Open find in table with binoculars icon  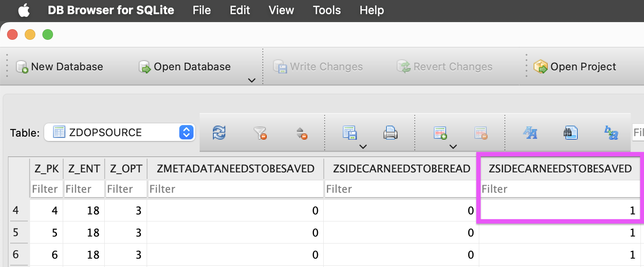click(570, 132)
